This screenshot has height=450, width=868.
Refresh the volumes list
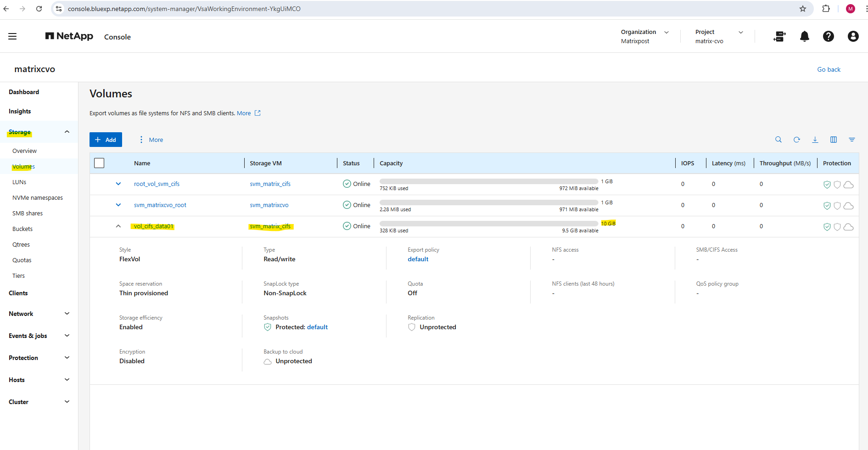pos(796,140)
